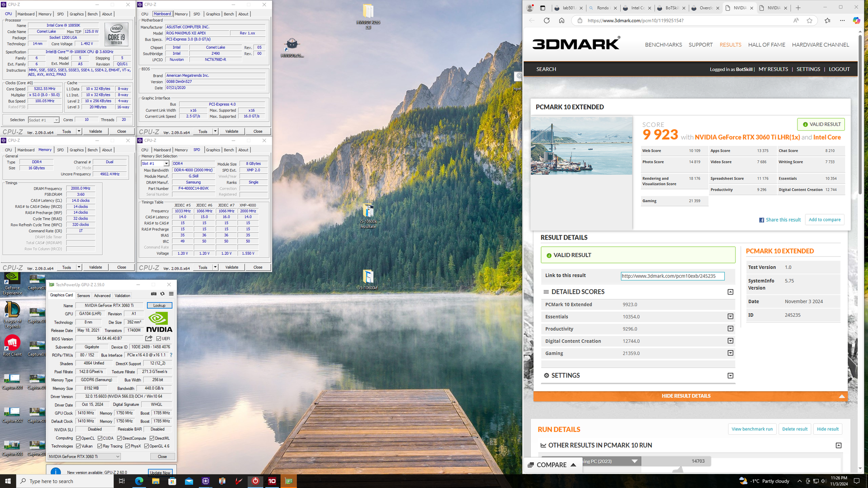Click the browser home icon
The image size is (868, 488).
pyautogui.click(x=561, y=20)
